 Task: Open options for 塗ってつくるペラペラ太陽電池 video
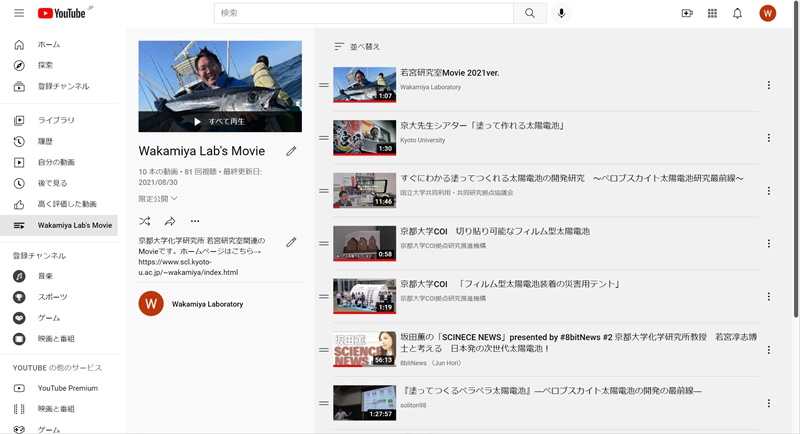click(x=768, y=403)
